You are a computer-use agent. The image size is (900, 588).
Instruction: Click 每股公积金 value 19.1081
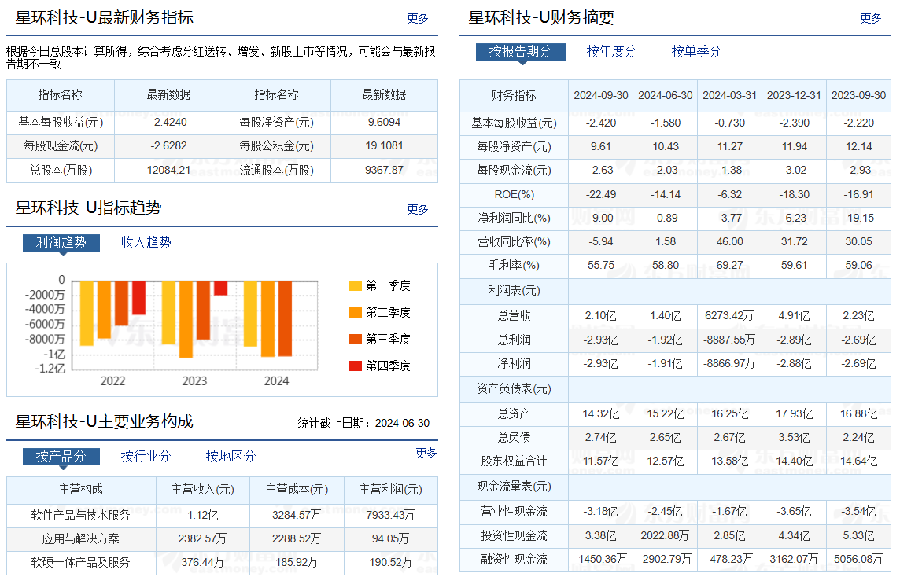[385, 145]
